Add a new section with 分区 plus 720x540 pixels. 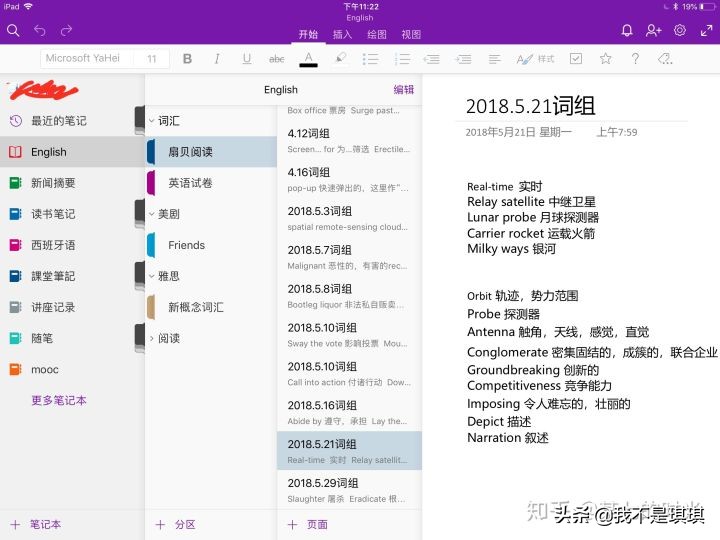[175, 524]
